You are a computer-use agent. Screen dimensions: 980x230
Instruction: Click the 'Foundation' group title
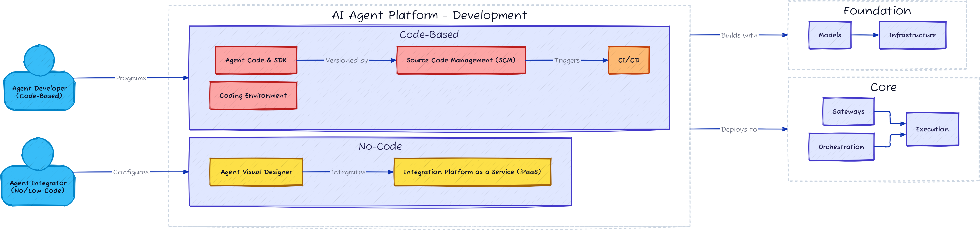coord(877,11)
